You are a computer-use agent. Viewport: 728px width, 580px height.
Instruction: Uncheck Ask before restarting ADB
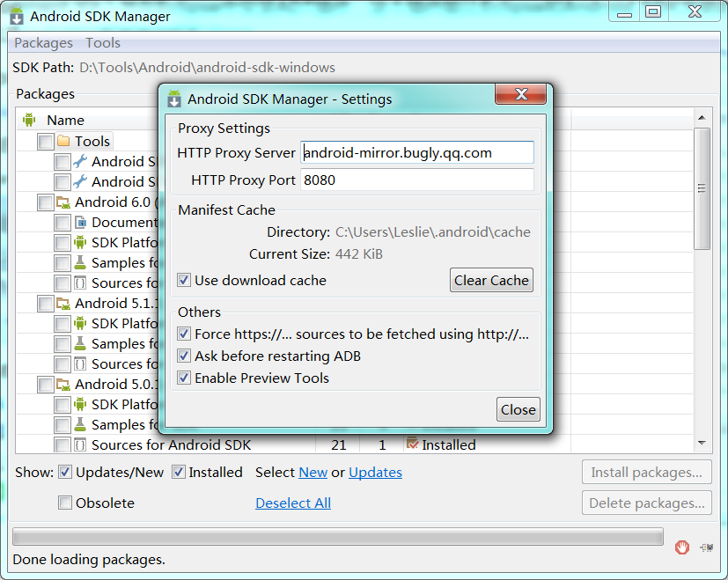click(184, 356)
